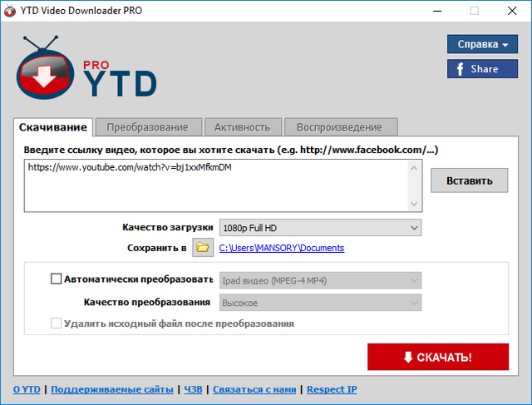Open the Documents save path link
This screenshot has height=405, width=532.
(281, 248)
